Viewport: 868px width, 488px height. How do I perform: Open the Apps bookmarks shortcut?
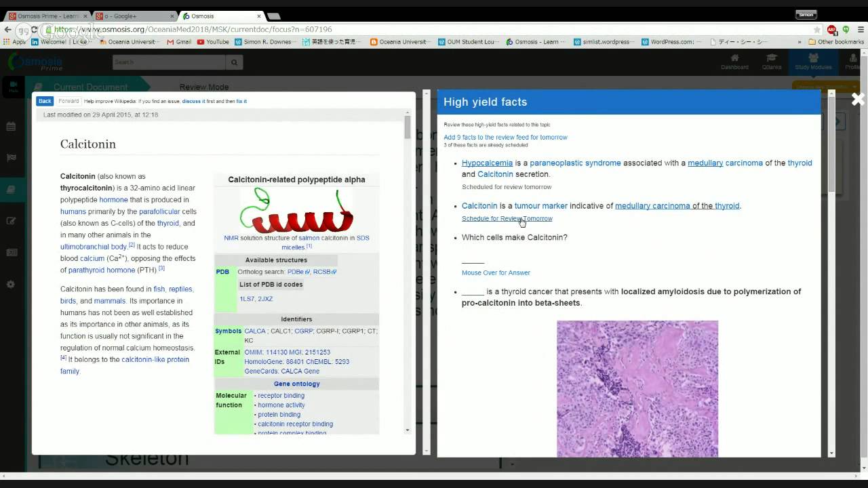(x=15, y=42)
